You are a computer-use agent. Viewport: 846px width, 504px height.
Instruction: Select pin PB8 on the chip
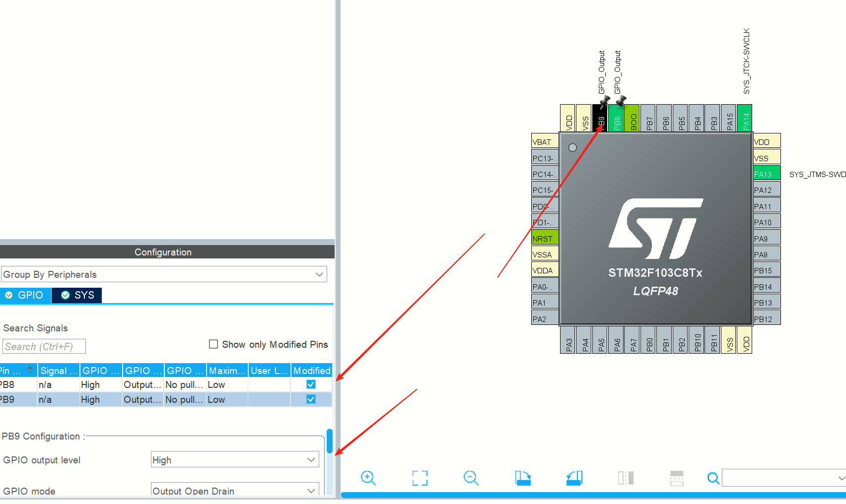click(x=616, y=118)
